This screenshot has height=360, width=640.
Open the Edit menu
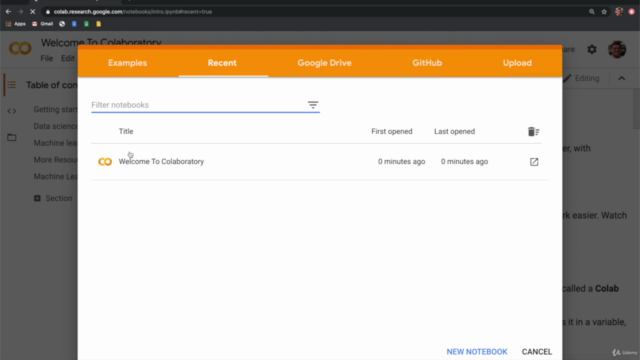[68, 58]
